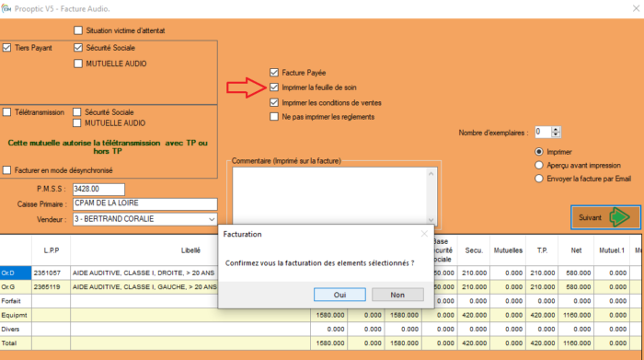This screenshot has width=644, height=360.
Task: Select Aperçu avant impression option
Action: click(539, 165)
